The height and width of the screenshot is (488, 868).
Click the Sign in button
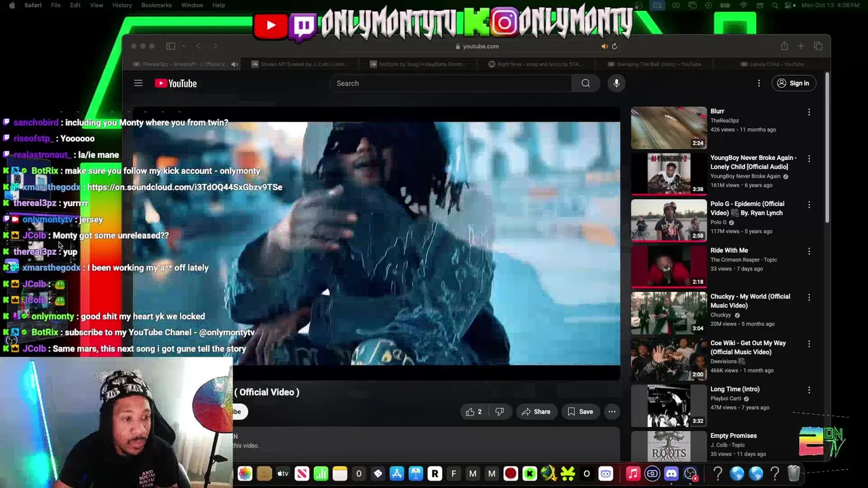[x=793, y=83]
